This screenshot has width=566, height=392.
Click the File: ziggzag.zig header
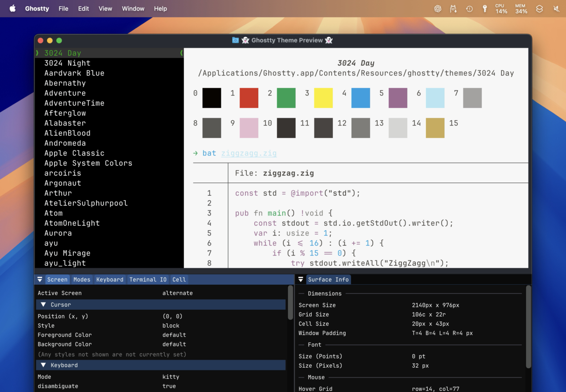pyautogui.click(x=274, y=173)
